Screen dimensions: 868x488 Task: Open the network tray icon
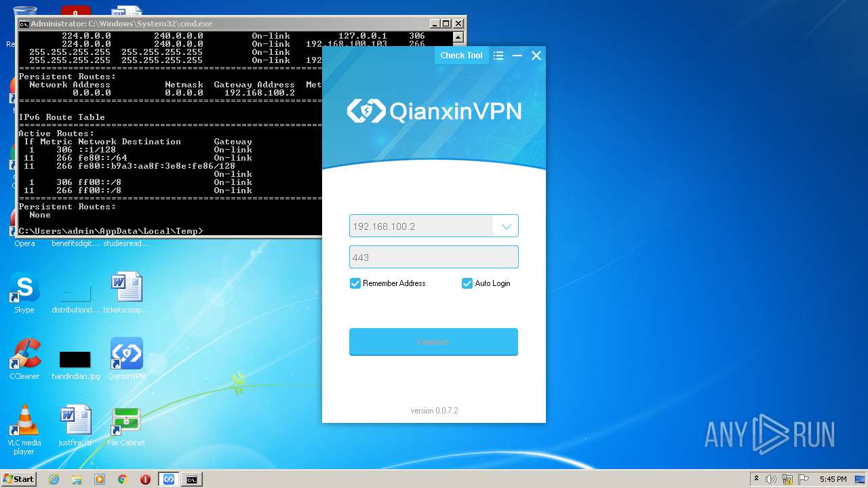tap(787, 479)
